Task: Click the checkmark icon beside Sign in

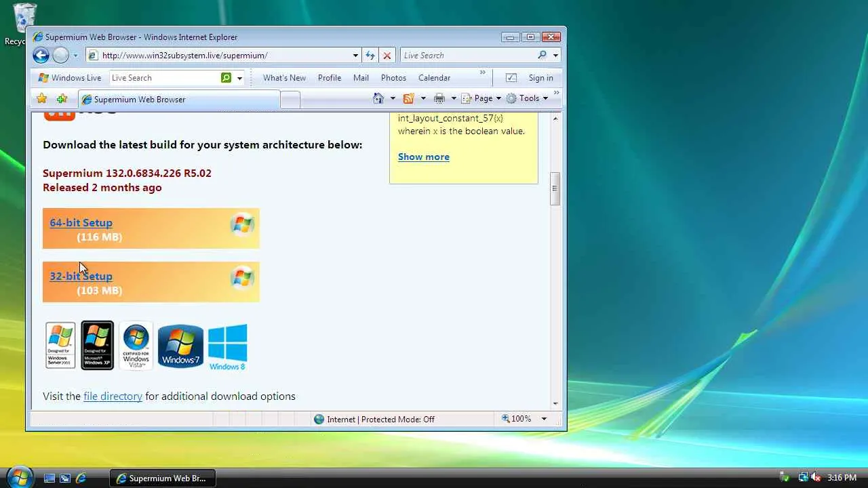Action: tap(511, 78)
